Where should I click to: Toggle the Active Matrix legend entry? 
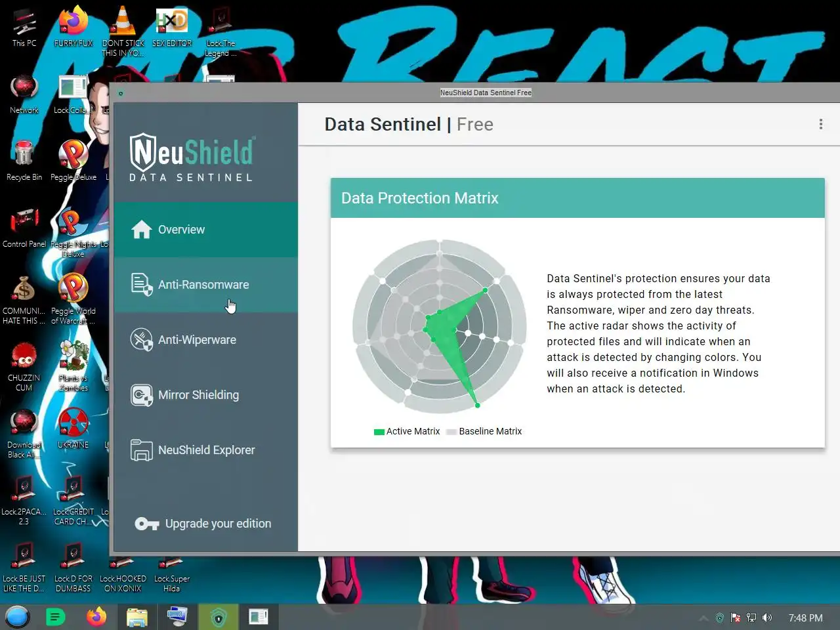point(407,431)
